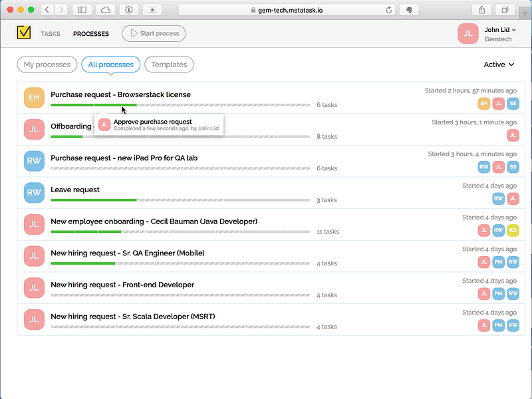This screenshot has width=532, height=399.
Task: Switch to the TASKS section
Action: [x=51, y=34]
